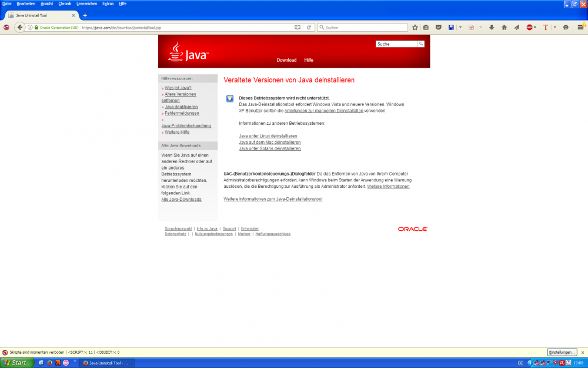Image resolution: width=588 pixels, height=368 pixels.
Task: Open the Fehlermeldungen sidebar link
Action: (182, 114)
